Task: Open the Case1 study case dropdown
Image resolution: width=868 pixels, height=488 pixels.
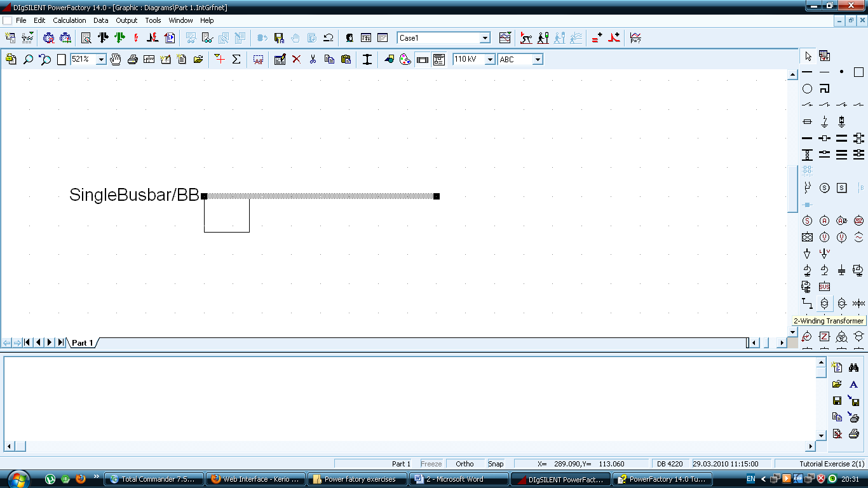Action: click(485, 38)
